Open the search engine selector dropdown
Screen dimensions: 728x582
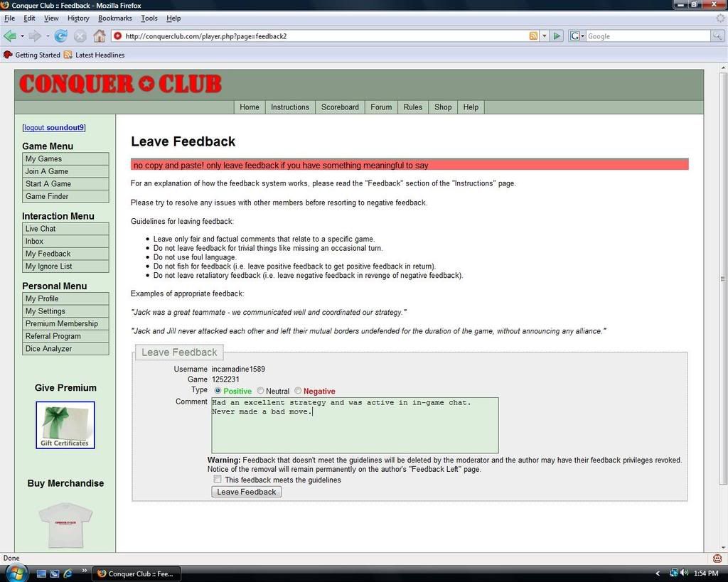point(583,36)
